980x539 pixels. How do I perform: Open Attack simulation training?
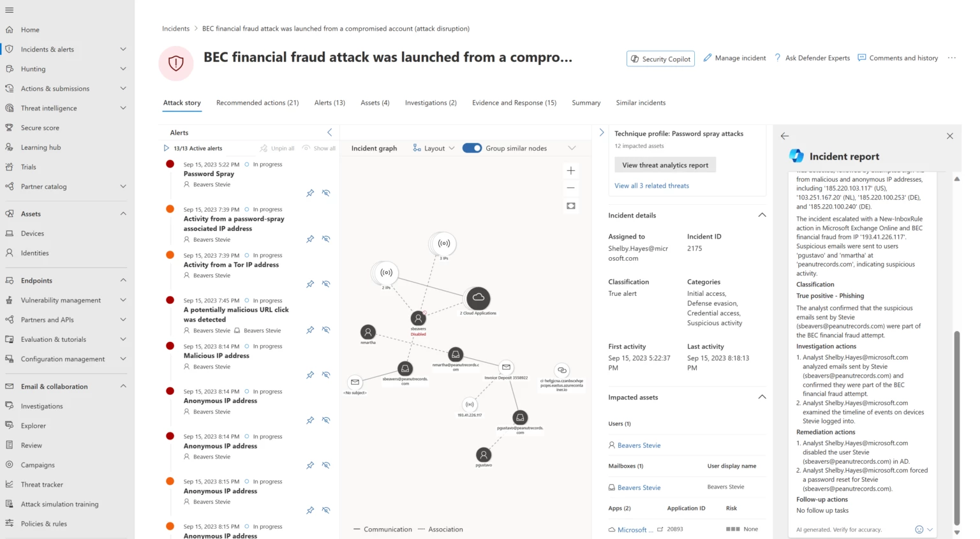tap(59, 505)
